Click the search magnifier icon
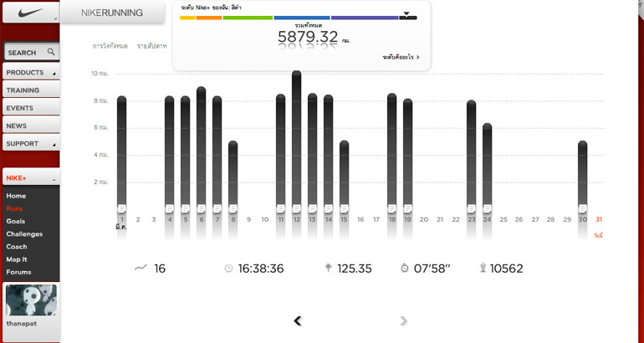644x343 pixels. coord(51,52)
